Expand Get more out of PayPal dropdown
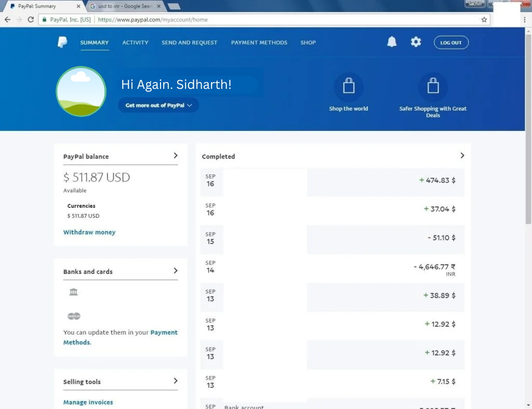Image resolution: width=532 pixels, height=409 pixels. click(x=158, y=105)
